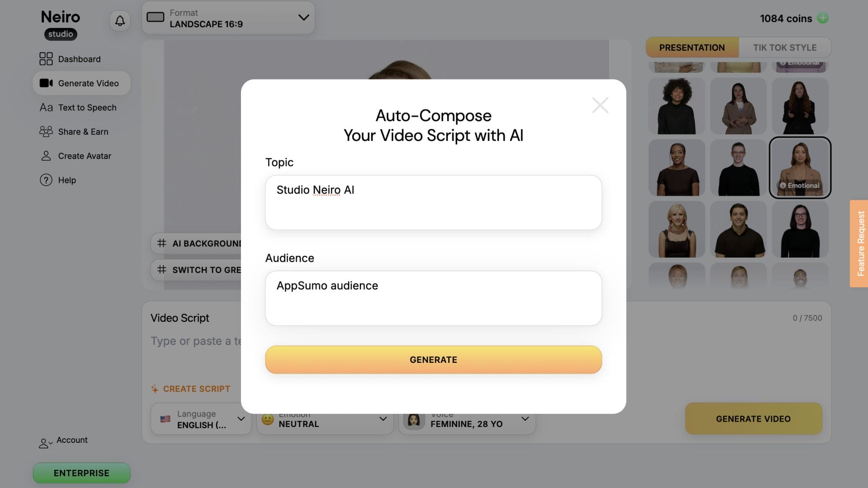Open the Feature Request side tab
This screenshot has height=488, width=868.
860,244
